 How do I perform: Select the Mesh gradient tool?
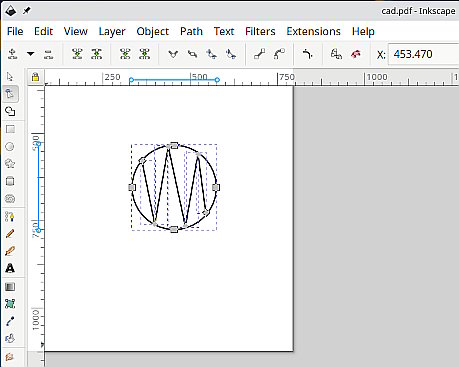point(10,304)
